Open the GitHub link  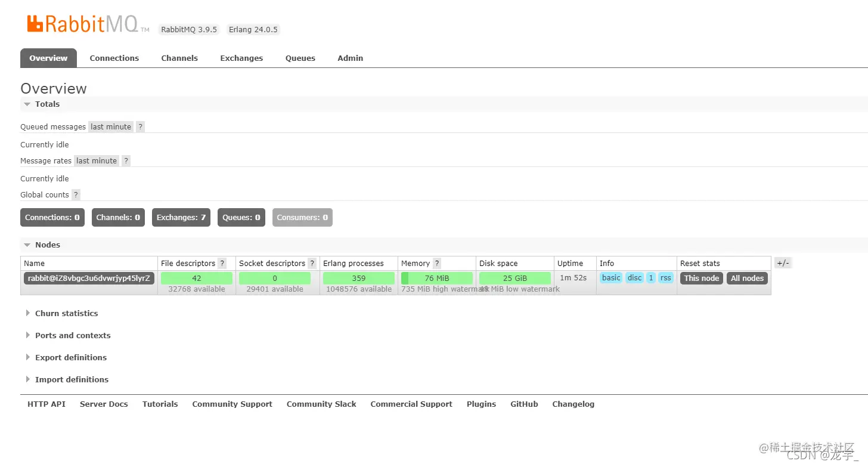tap(524, 404)
